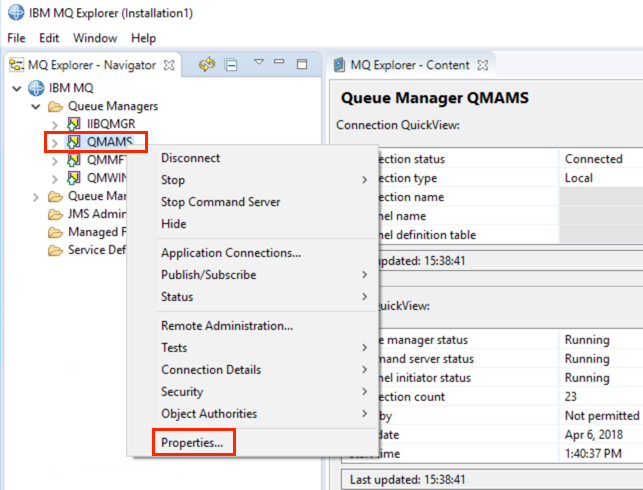Click the Collapse All icon in Navigator toolbar
The width and height of the screenshot is (643, 490).
[x=231, y=64]
